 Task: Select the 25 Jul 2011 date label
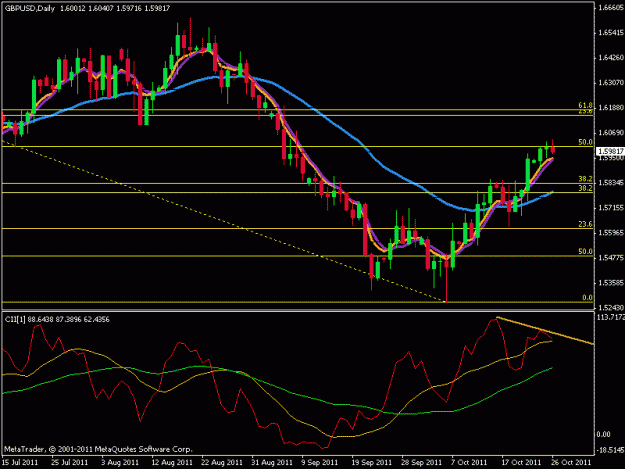coord(69,462)
